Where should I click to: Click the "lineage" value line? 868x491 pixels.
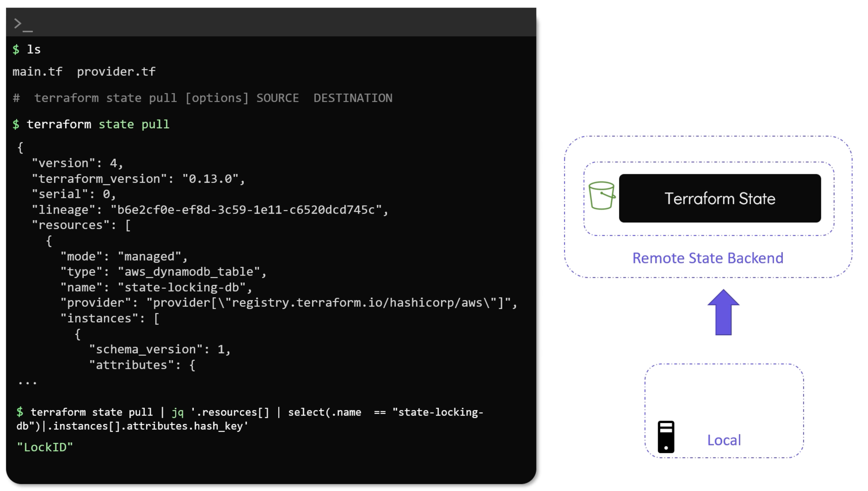[x=210, y=210]
